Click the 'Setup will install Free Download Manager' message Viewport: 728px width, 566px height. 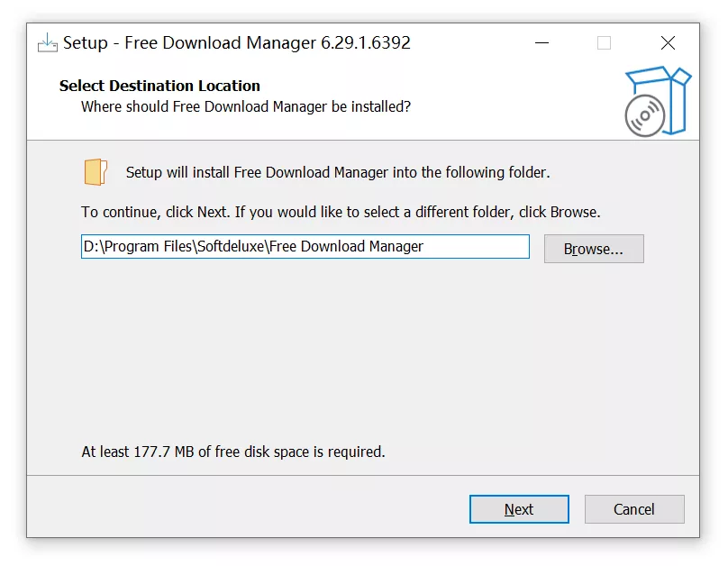pos(337,172)
